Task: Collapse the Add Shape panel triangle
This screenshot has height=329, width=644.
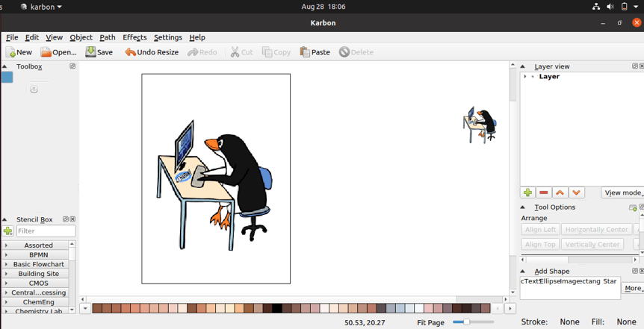Action: (523, 272)
